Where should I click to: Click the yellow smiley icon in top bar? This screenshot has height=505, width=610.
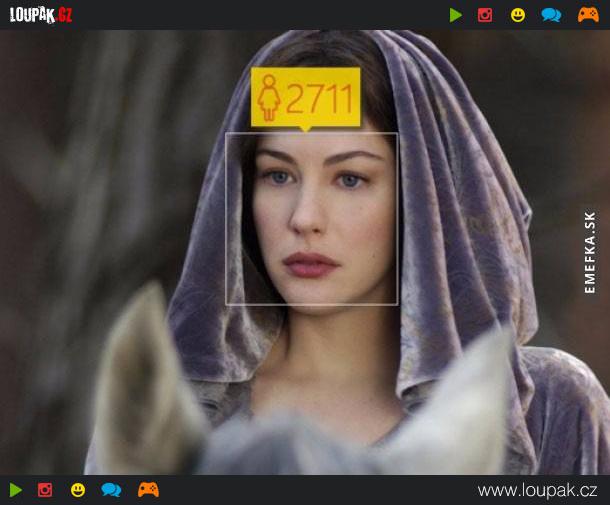pos(517,15)
